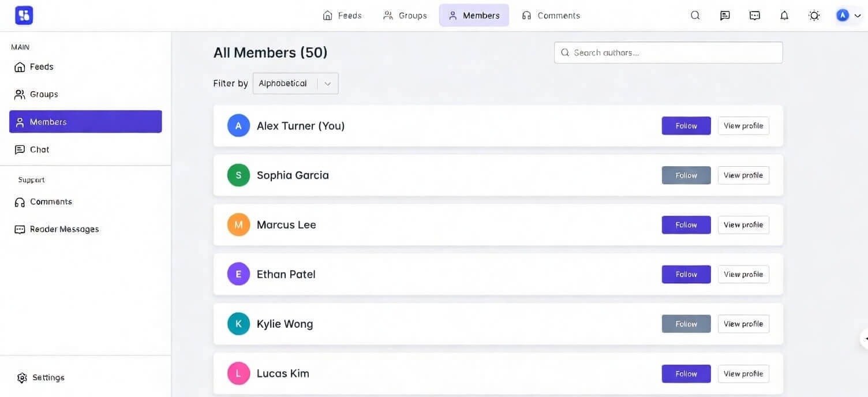Follow Ethan Patel
868x397 pixels.
tap(686, 275)
